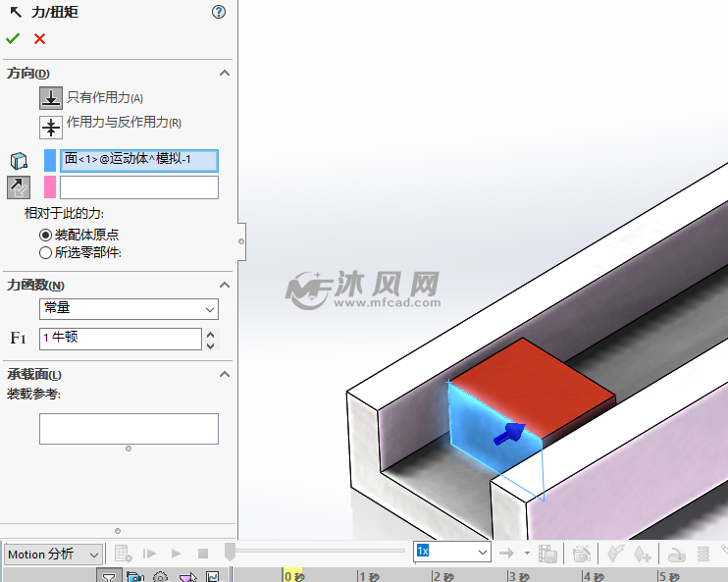This screenshot has height=582, width=728.
Task: Click the 0 秒 timeline marker
Action: pos(294,576)
